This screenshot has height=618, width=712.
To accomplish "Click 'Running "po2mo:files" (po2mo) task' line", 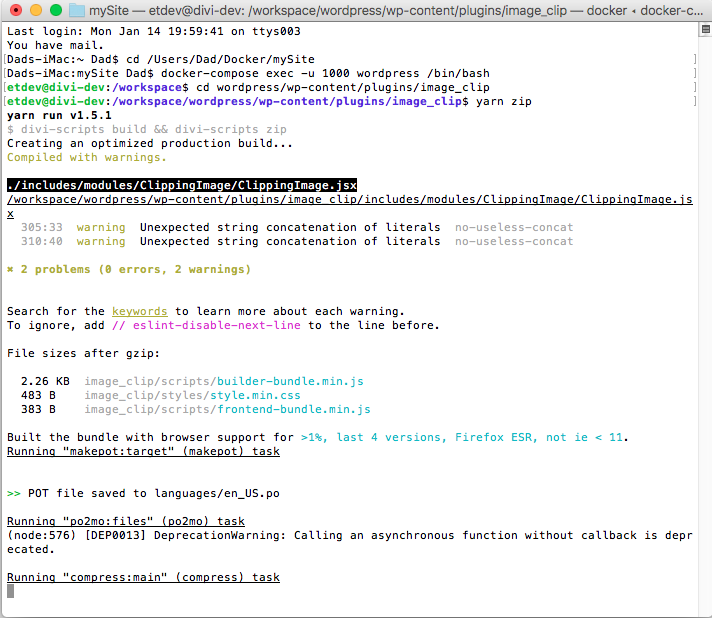I will click(x=126, y=521).
